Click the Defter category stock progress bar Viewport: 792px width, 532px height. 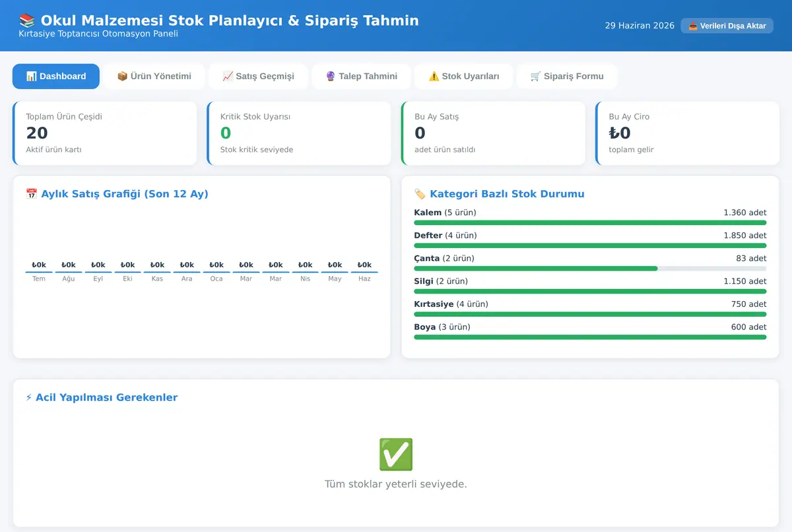tap(590, 246)
